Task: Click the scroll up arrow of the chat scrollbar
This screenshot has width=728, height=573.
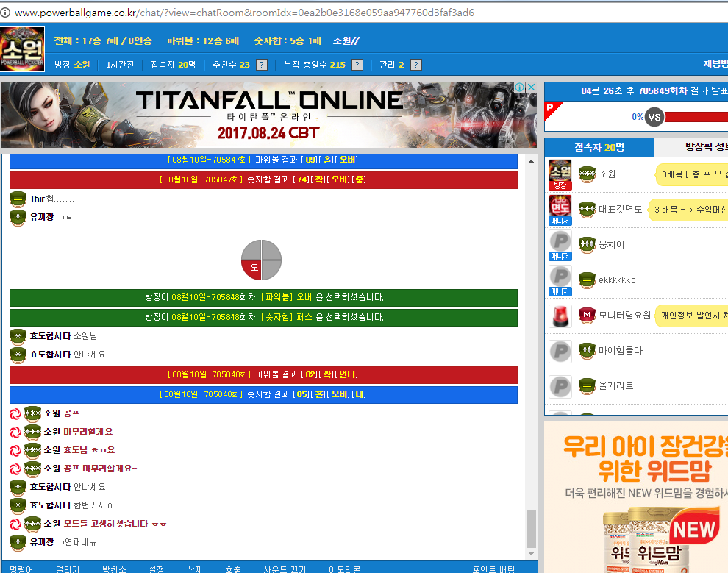Action: coord(531,161)
